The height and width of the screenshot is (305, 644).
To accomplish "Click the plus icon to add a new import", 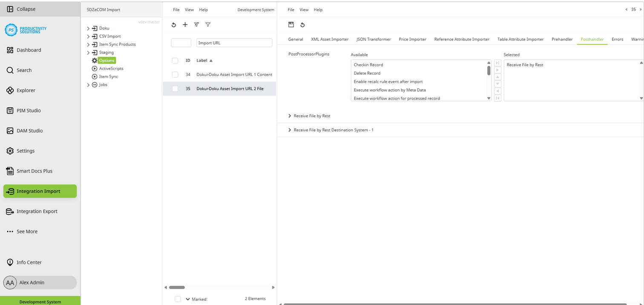I will (x=185, y=24).
